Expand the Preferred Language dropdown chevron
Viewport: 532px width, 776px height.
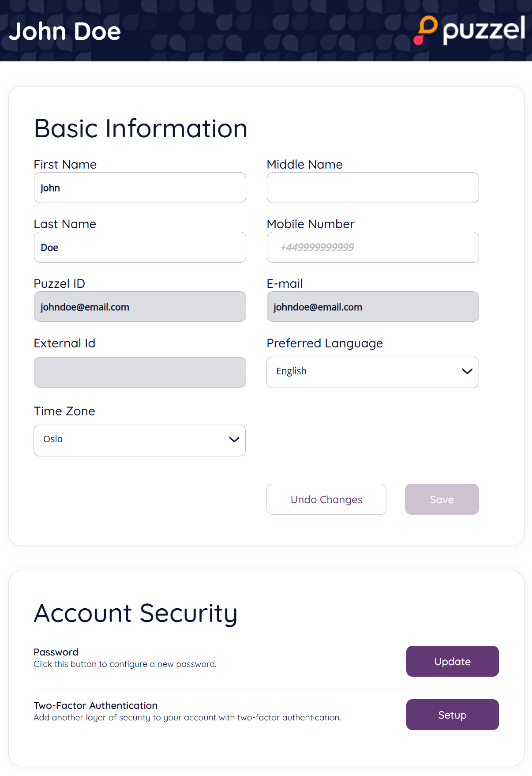click(x=467, y=372)
